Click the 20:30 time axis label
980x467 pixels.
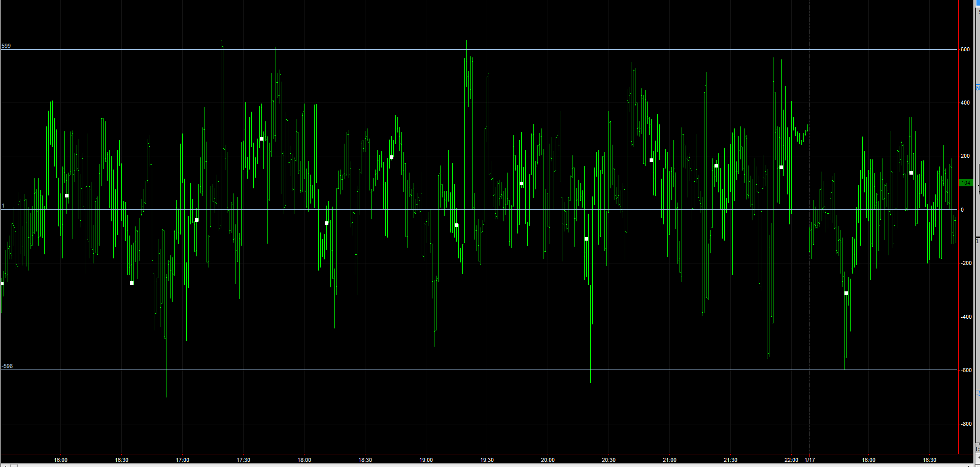coord(609,460)
